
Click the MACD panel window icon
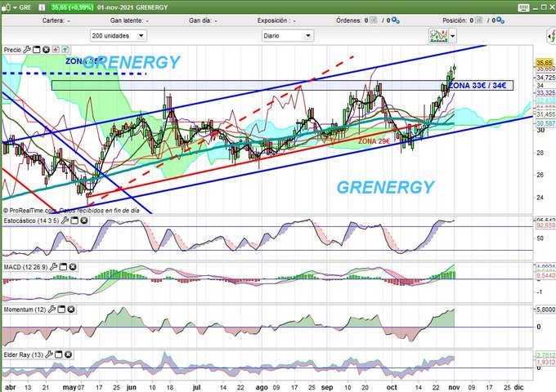(x=63, y=267)
